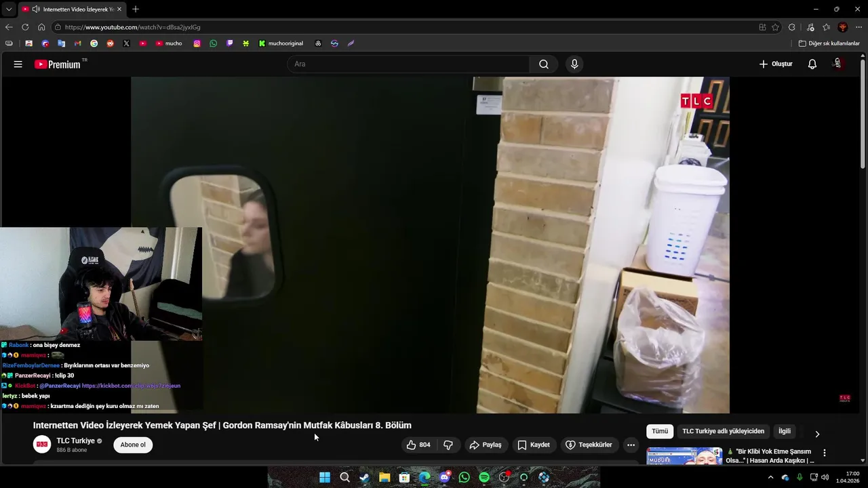Select the TLC Turkiye adlı yükleyiciden chip
The image size is (868, 488).
pyautogui.click(x=723, y=431)
